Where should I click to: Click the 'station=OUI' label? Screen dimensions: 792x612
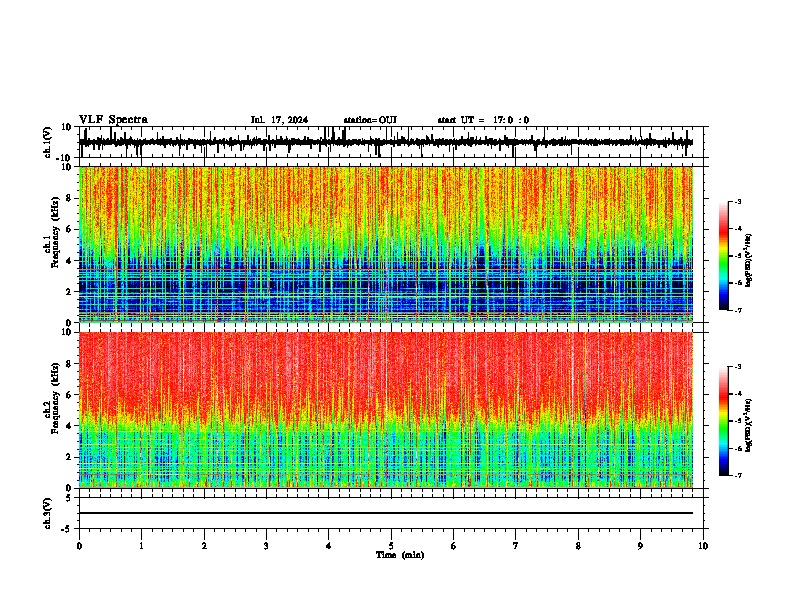[x=370, y=120]
